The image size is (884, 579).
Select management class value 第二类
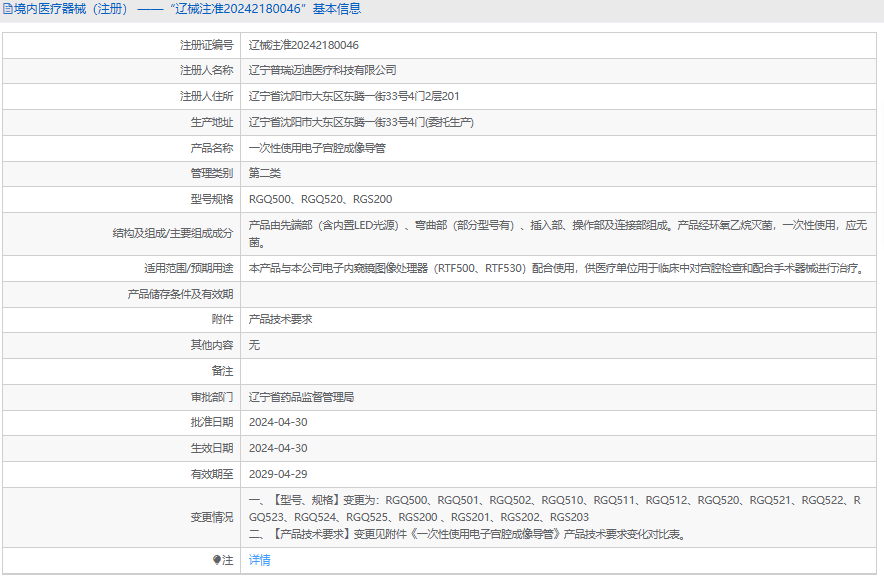(x=264, y=173)
